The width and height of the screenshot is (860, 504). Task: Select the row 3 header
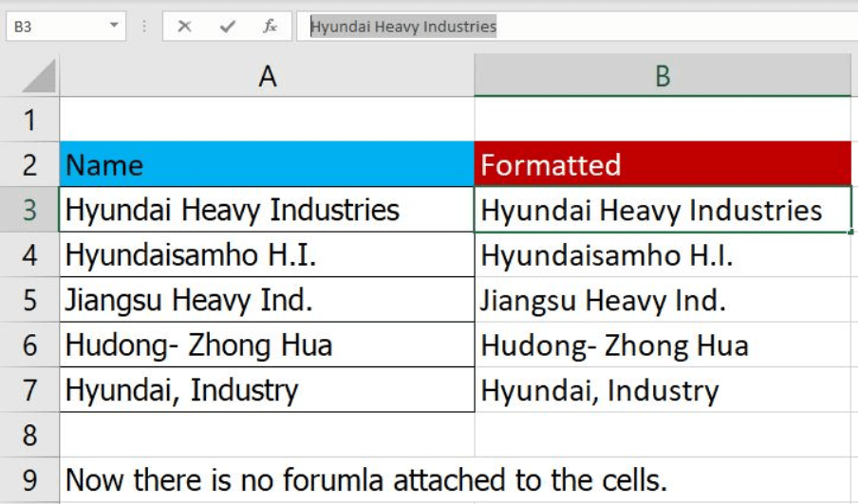[x=29, y=210]
